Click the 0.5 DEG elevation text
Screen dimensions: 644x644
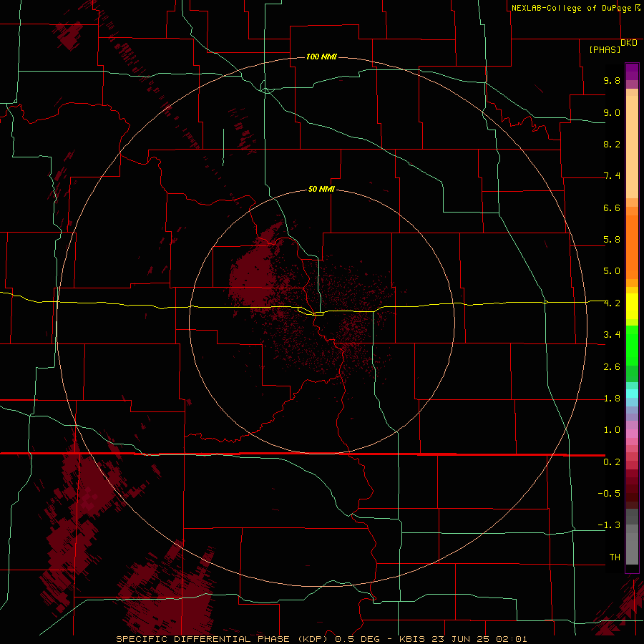tap(357, 639)
